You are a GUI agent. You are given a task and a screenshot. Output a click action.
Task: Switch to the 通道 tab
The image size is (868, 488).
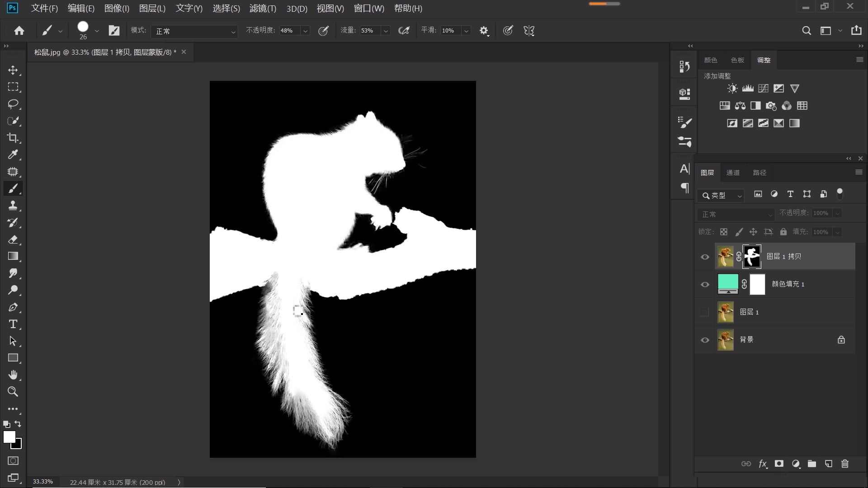coord(733,173)
